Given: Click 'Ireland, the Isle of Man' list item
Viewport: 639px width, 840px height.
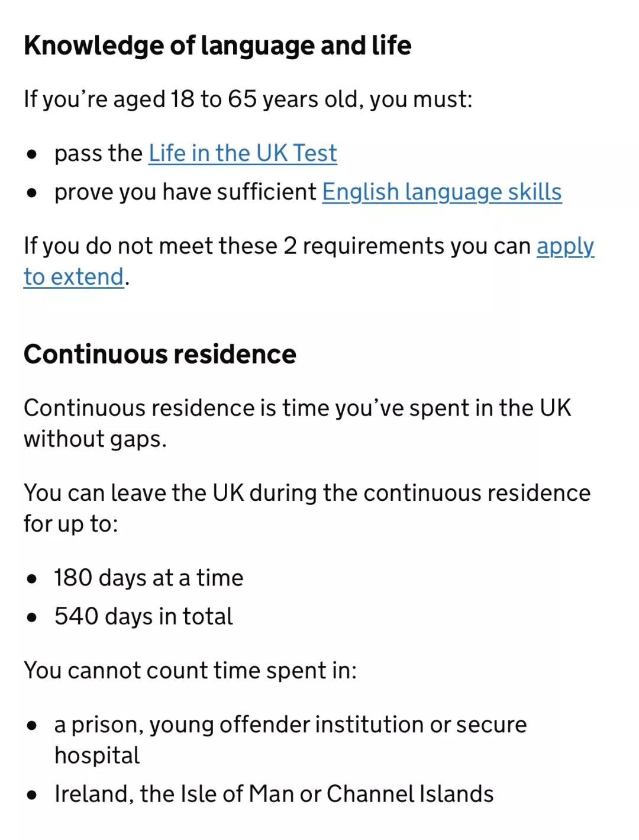Looking at the screenshot, I should (274, 794).
